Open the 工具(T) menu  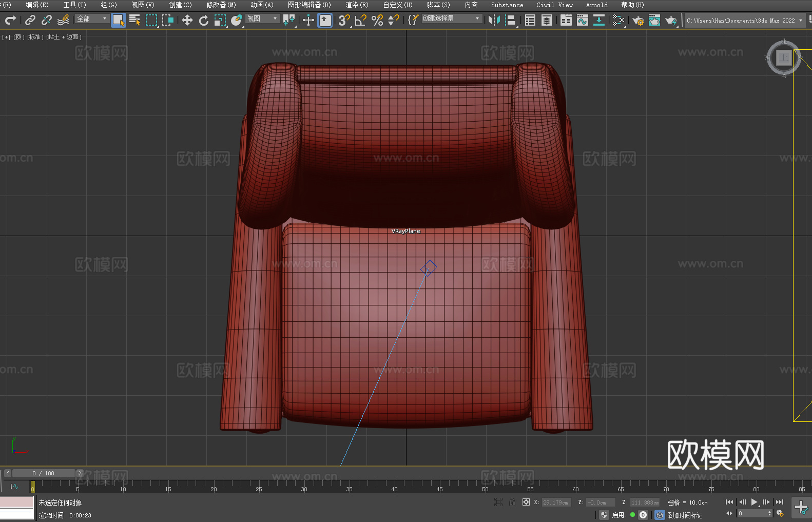[75, 5]
